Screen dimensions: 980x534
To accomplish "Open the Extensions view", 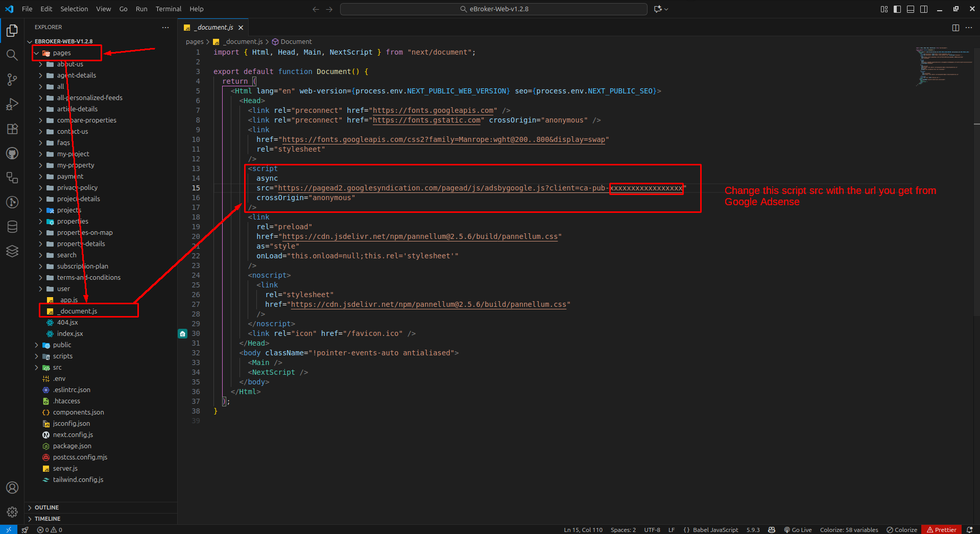I will click(x=12, y=129).
